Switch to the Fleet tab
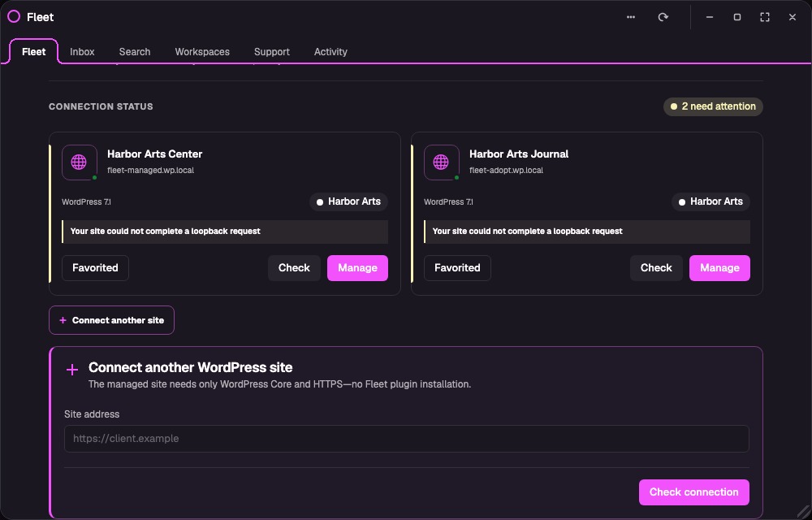 33,52
